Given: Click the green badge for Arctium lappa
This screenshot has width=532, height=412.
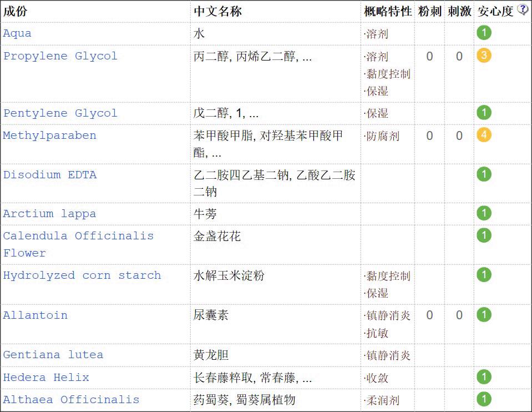Looking at the screenshot, I should [483, 213].
